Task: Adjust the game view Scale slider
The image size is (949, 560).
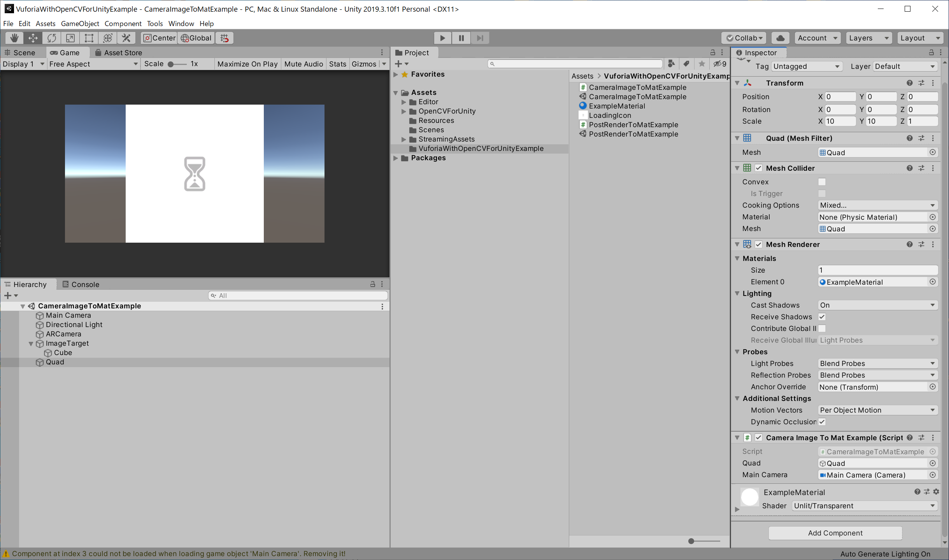Action: coord(171,64)
